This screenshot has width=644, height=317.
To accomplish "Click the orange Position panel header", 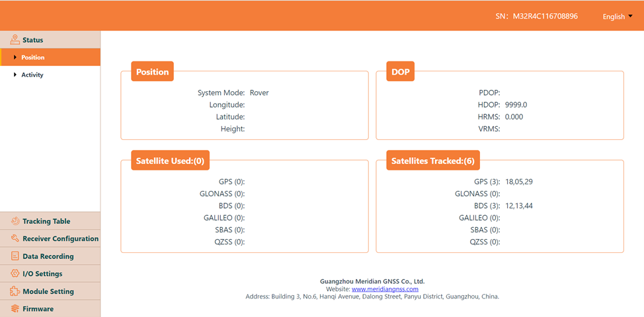I will [x=152, y=72].
